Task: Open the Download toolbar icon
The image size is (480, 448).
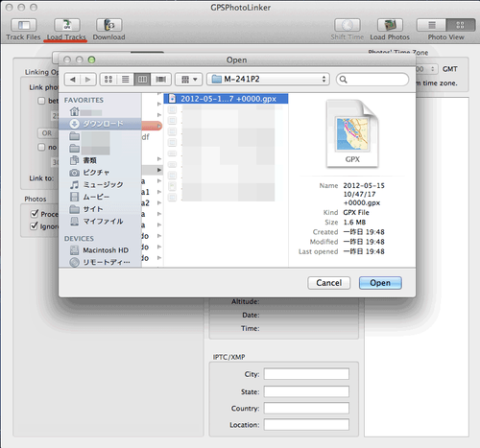Action: pos(109,25)
